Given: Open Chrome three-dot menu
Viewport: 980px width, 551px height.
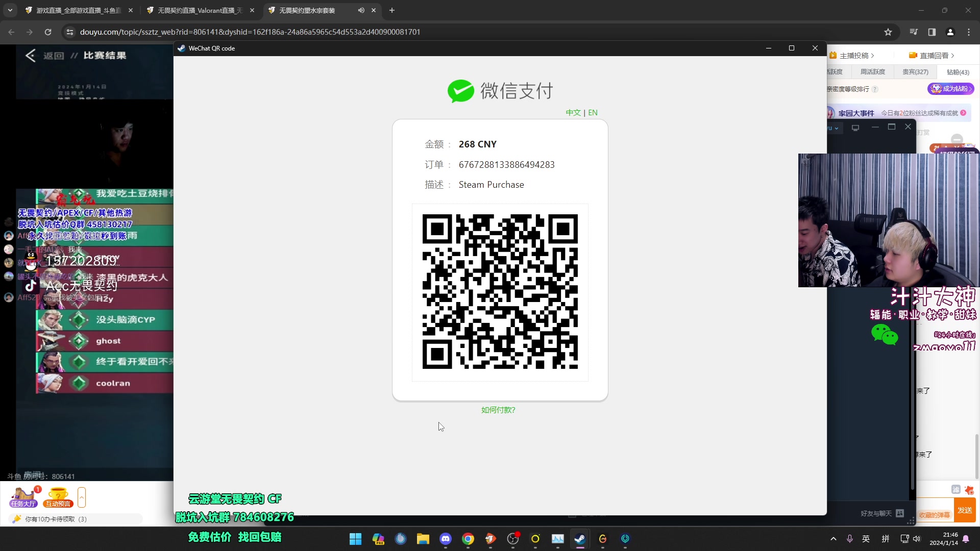Looking at the screenshot, I should click(x=969, y=32).
